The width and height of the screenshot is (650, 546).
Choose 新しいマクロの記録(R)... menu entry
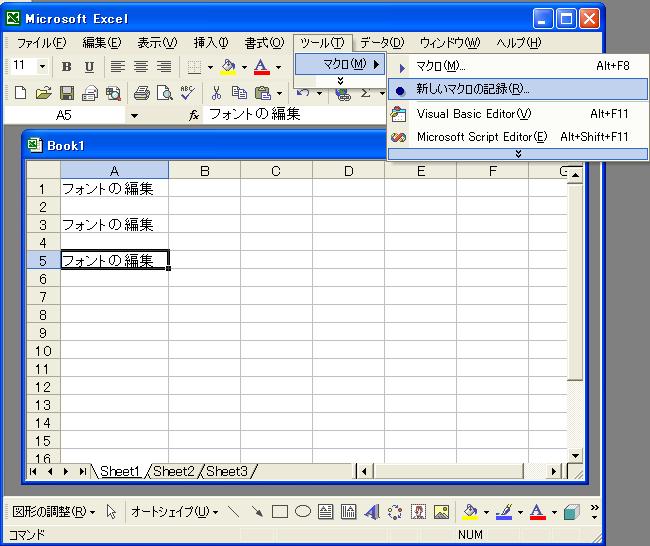click(x=518, y=89)
